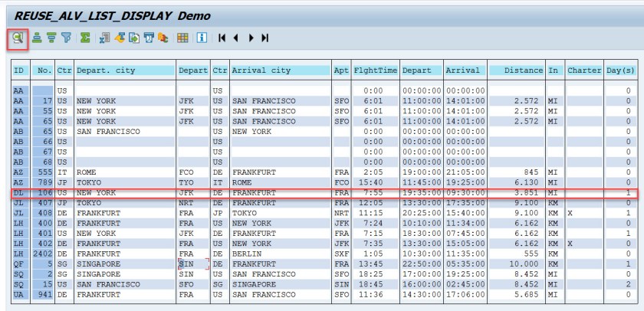This screenshot has width=644, height=311.
Task: Click the SIN cell in the QF row
Action: tap(193, 264)
